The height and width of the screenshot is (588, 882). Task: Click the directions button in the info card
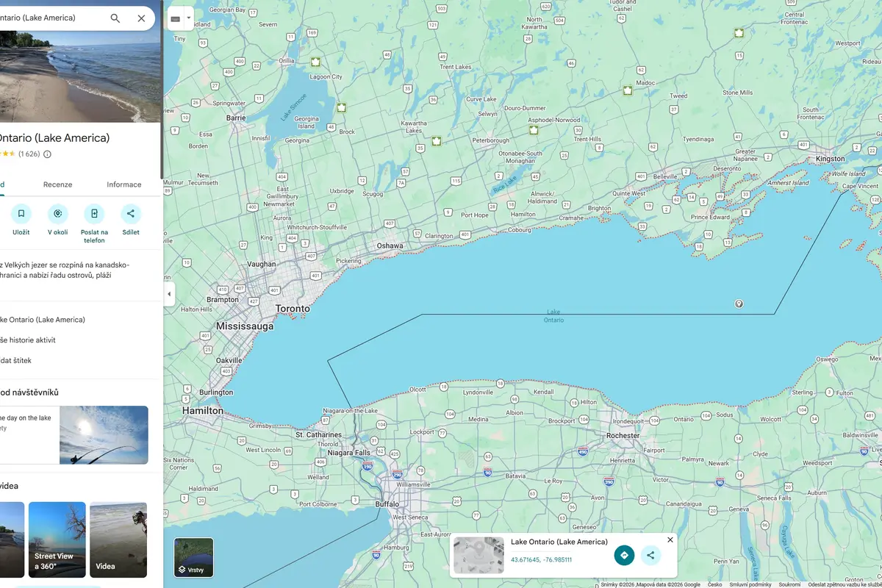(624, 555)
